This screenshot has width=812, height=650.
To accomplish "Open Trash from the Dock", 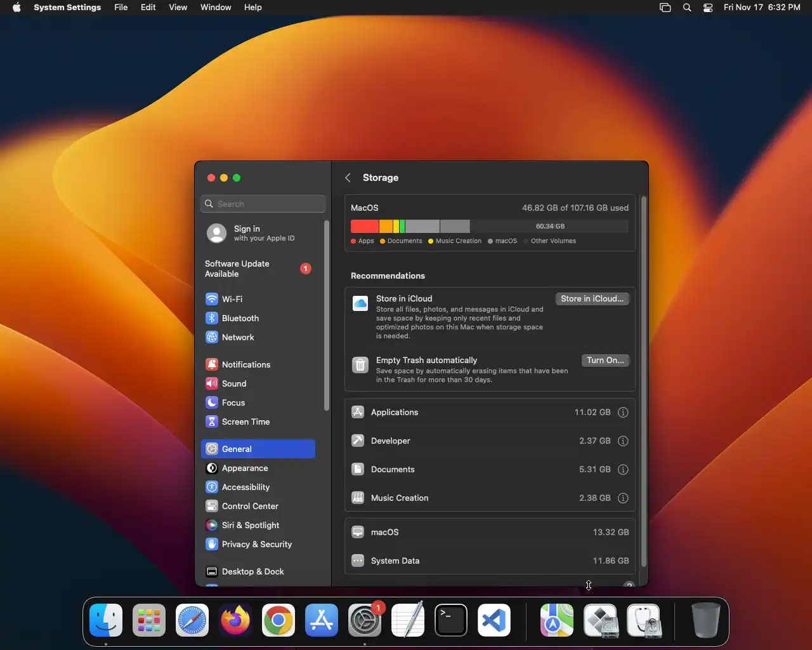I will click(705, 620).
